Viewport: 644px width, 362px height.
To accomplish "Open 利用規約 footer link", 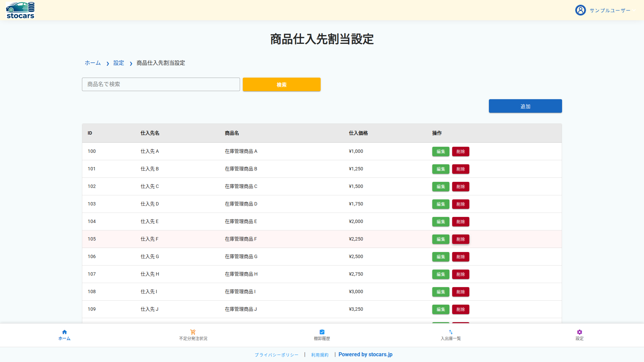I will point(320,355).
